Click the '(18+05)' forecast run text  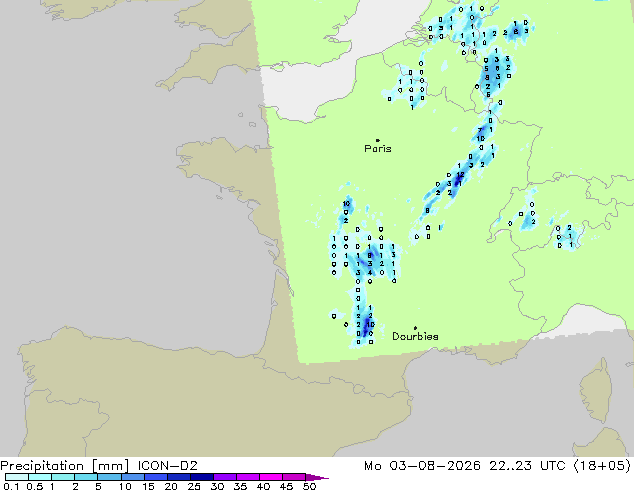pyautogui.click(x=602, y=466)
